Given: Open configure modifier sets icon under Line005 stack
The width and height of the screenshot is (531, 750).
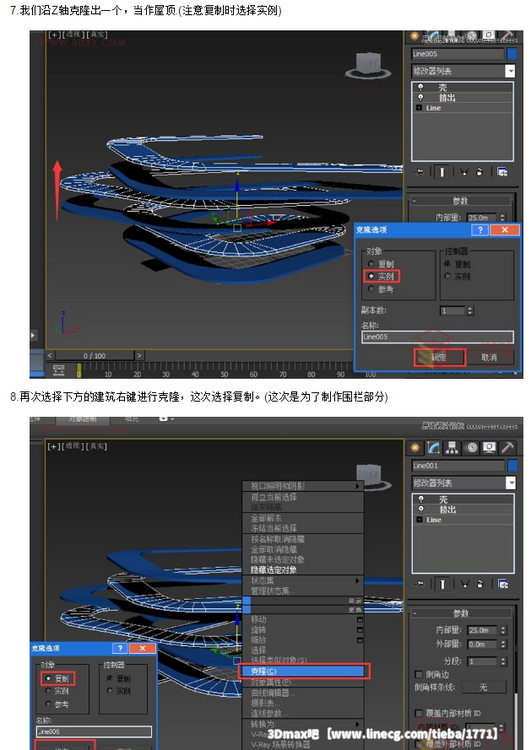Looking at the screenshot, I should click(502, 172).
